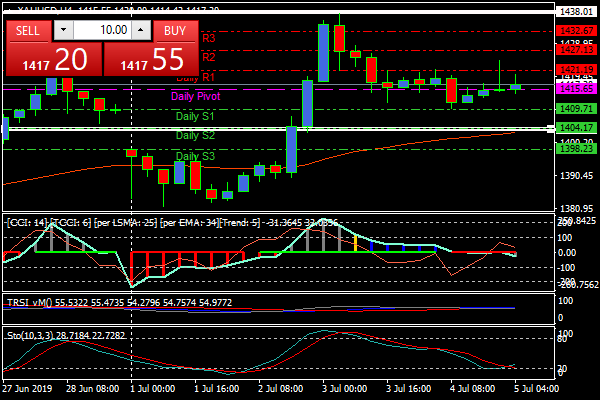The width and height of the screenshot is (600, 400).
Task: Click the R3 resistance label
Action: tap(208, 38)
